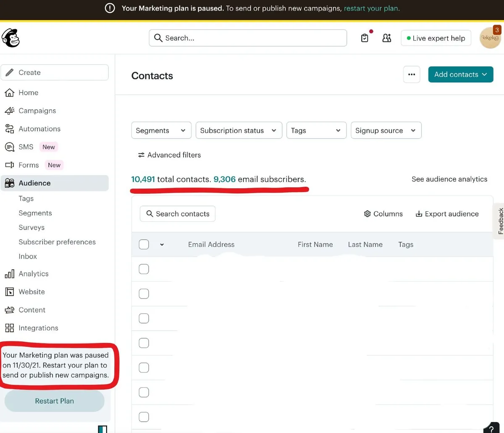Expand the Segments filter dropdown
This screenshot has width=504, height=433.
161,131
